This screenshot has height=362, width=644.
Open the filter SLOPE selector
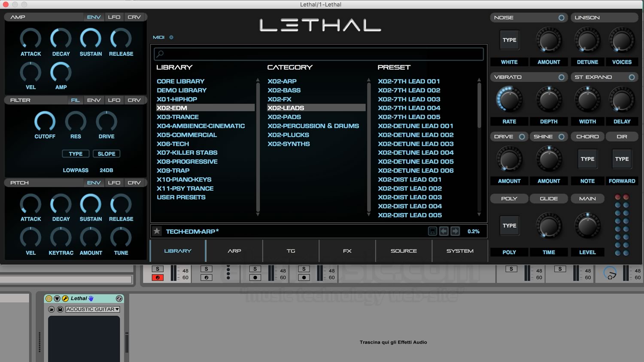[x=106, y=154]
